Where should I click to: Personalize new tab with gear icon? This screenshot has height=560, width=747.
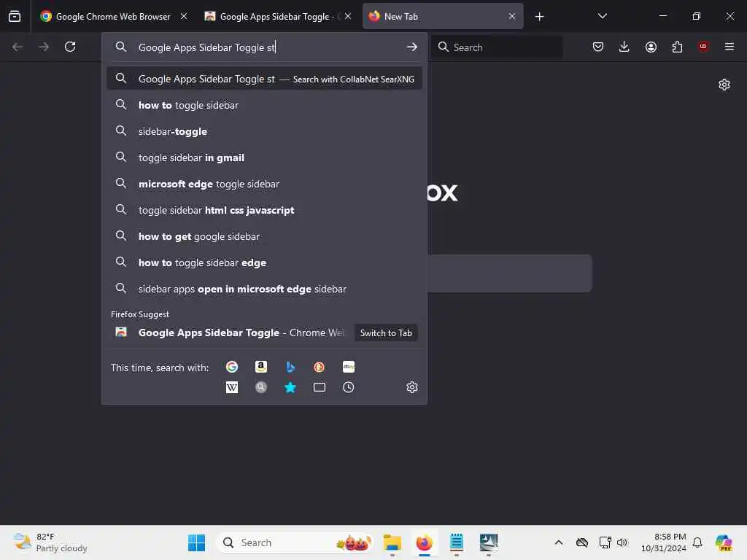coord(724,85)
